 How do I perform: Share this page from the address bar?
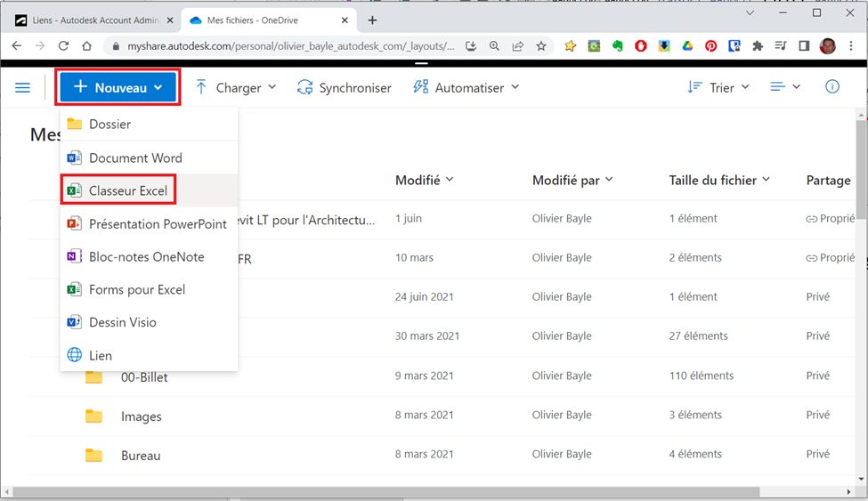click(x=518, y=46)
